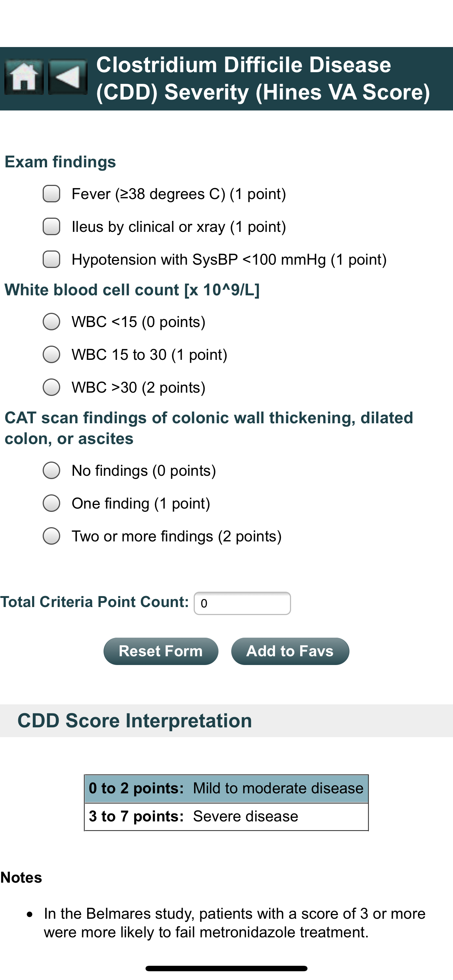Click the Add to Favs button
This screenshot has height=980, width=453.
click(290, 651)
